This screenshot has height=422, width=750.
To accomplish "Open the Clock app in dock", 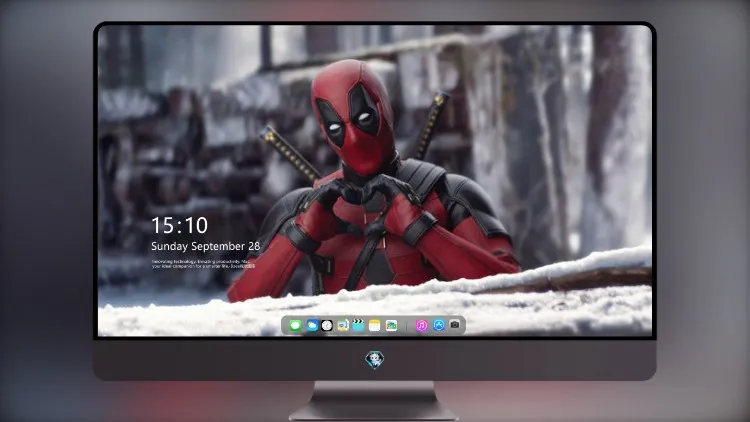I will click(x=327, y=326).
